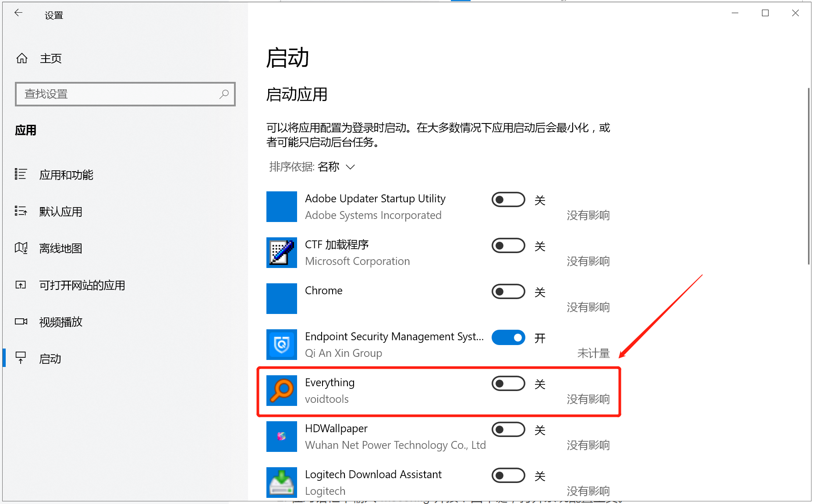Click the 启动 startup icon in sidebar
This screenshot has width=815, height=504.
point(21,358)
